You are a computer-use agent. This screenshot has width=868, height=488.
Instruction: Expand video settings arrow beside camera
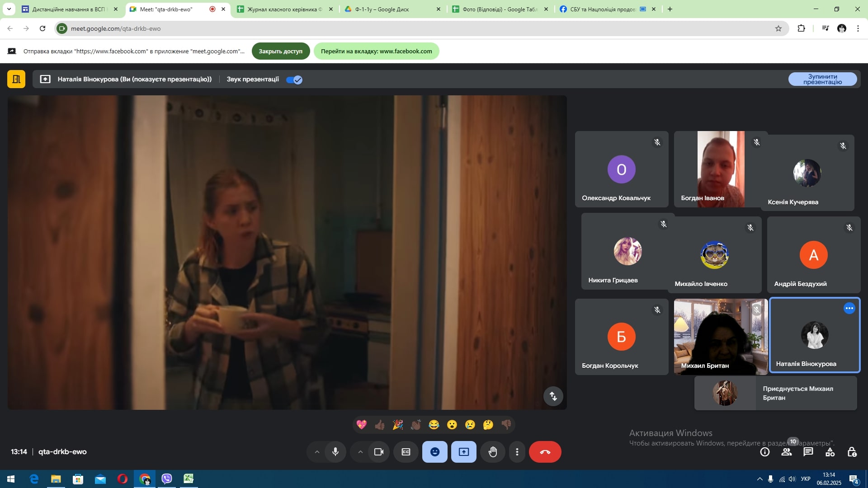click(x=360, y=452)
